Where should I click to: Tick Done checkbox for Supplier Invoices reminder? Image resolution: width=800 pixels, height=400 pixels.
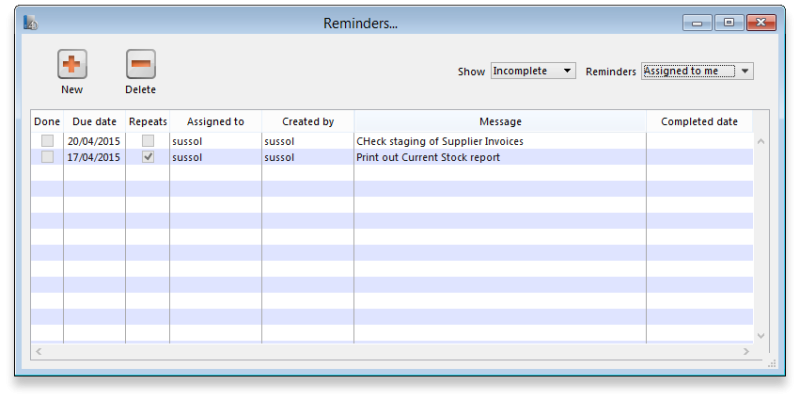pos(47,142)
